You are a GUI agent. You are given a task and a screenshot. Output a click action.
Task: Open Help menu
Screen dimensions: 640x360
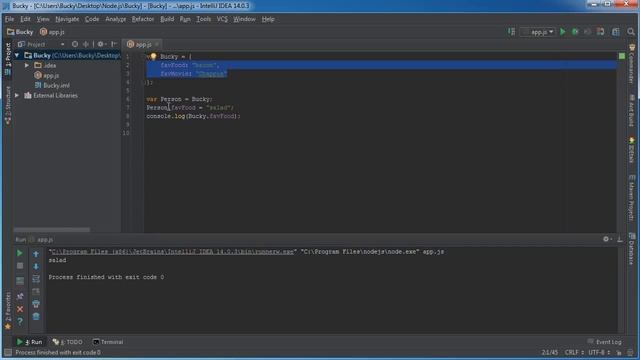(268, 19)
